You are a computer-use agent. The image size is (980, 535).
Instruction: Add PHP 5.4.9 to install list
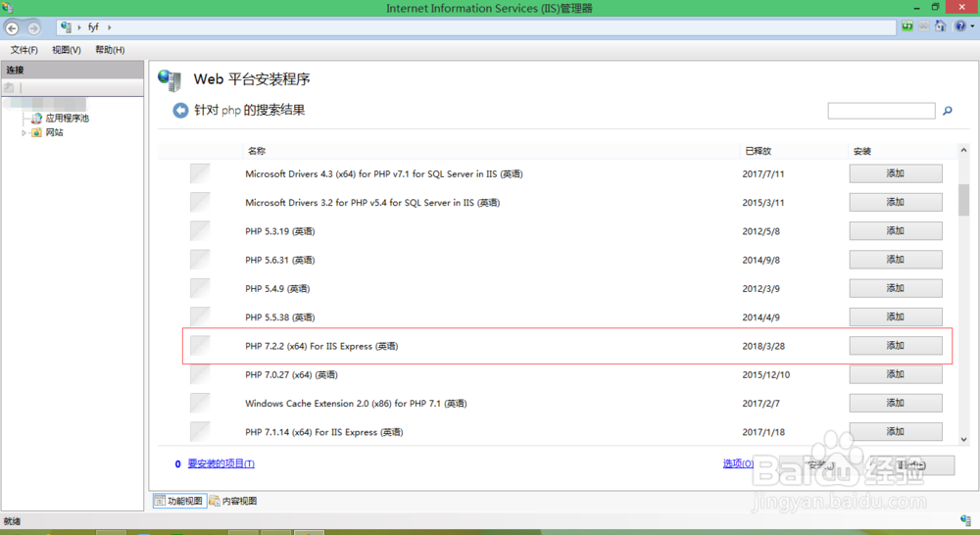click(896, 288)
